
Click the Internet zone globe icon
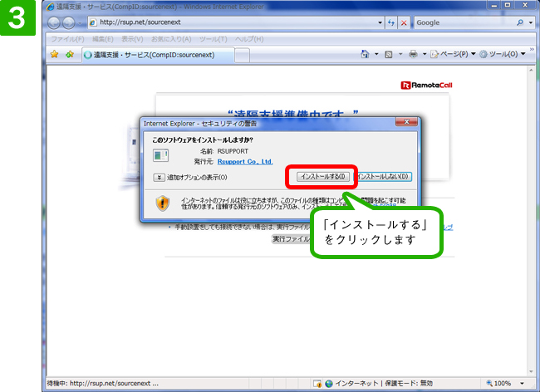point(329,384)
